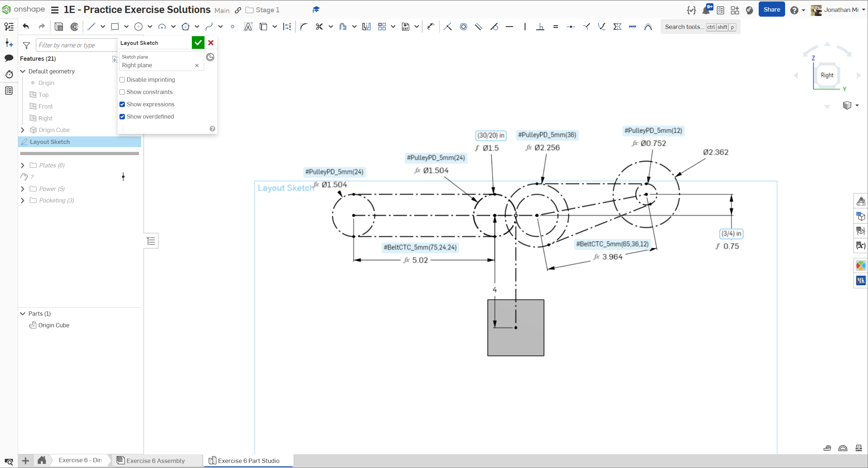Toggle Disable imprinting checkbox

122,80
